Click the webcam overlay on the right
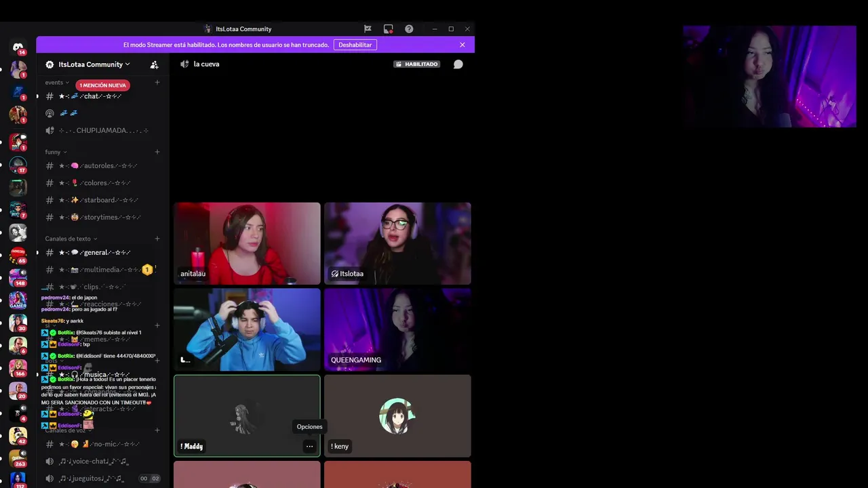The image size is (868, 488). click(770, 77)
